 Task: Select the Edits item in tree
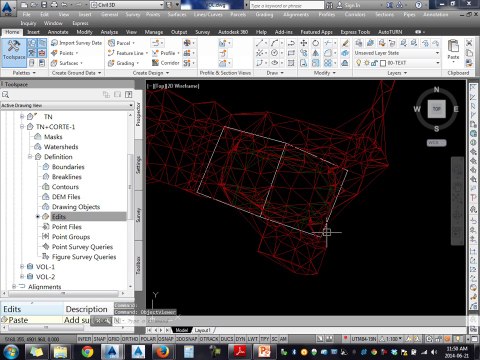click(59, 217)
